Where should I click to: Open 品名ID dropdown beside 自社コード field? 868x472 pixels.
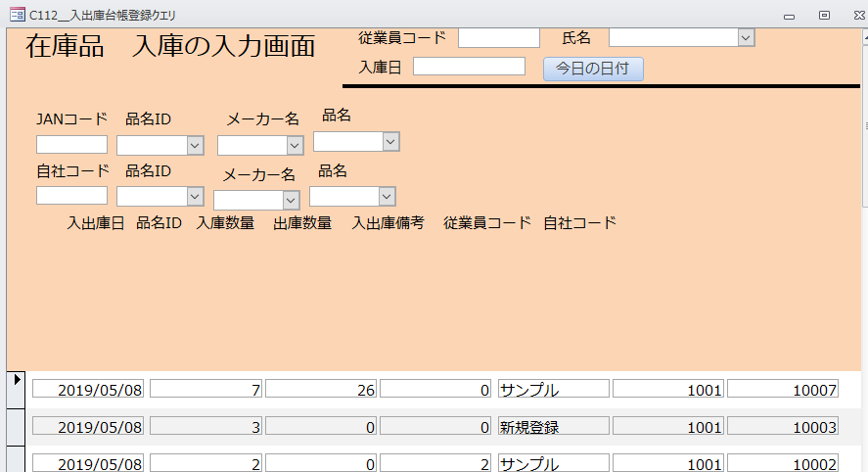coord(195,197)
